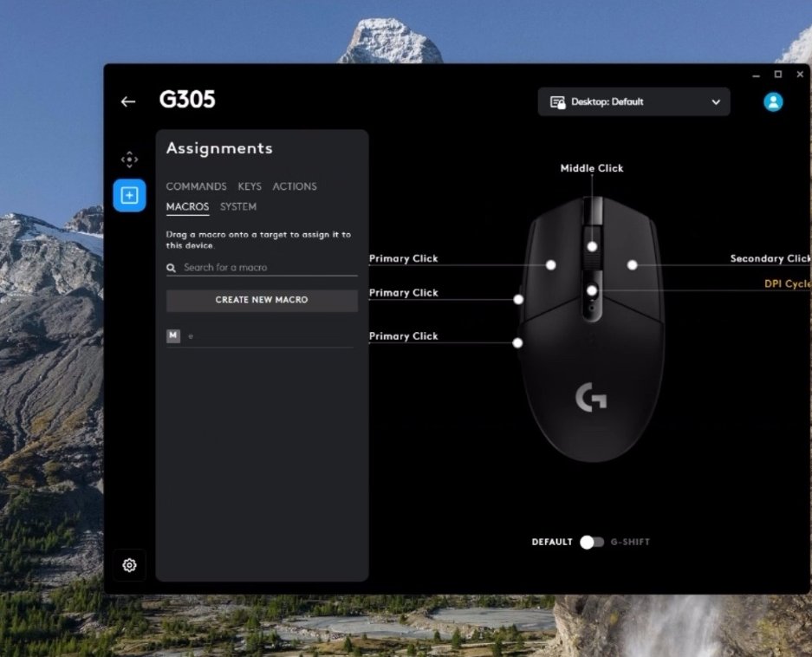812x657 pixels.
Task: Select the M macro icon in list
Action: [173, 335]
